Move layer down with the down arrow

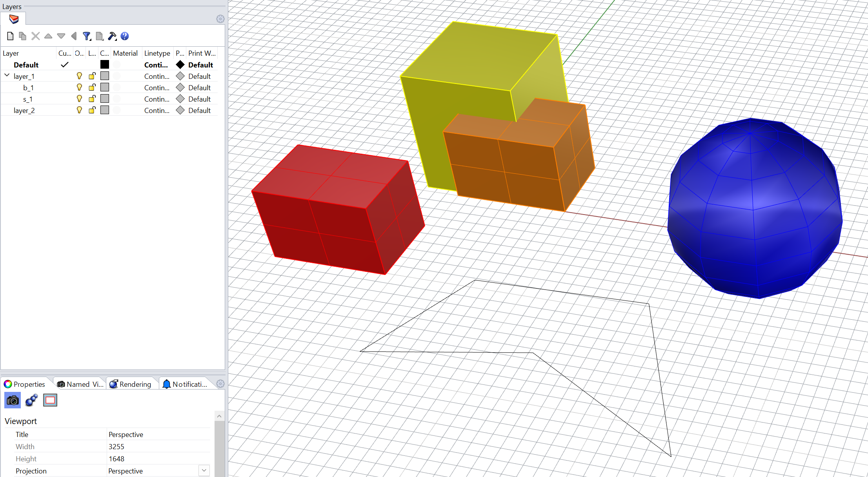[x=61, y=36]
